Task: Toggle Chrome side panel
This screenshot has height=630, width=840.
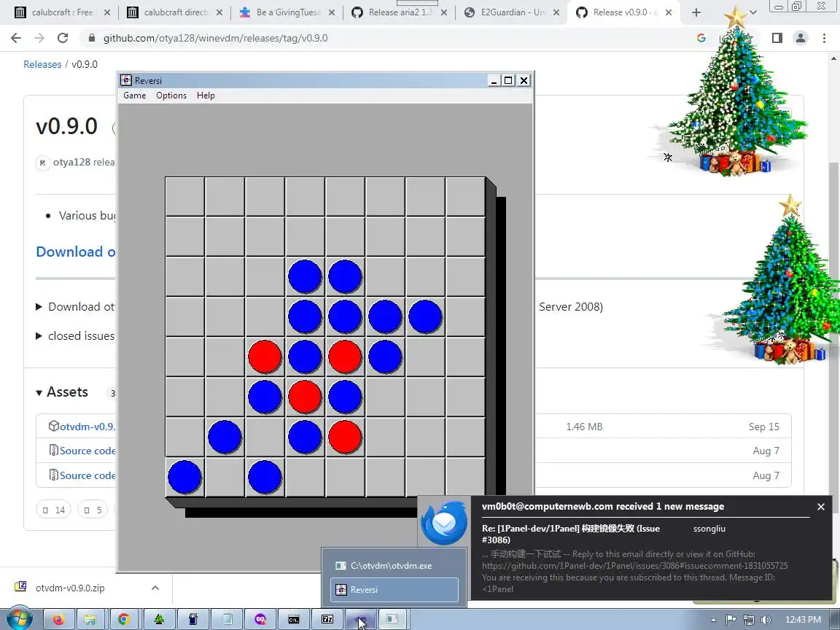Action: (777, 38)
